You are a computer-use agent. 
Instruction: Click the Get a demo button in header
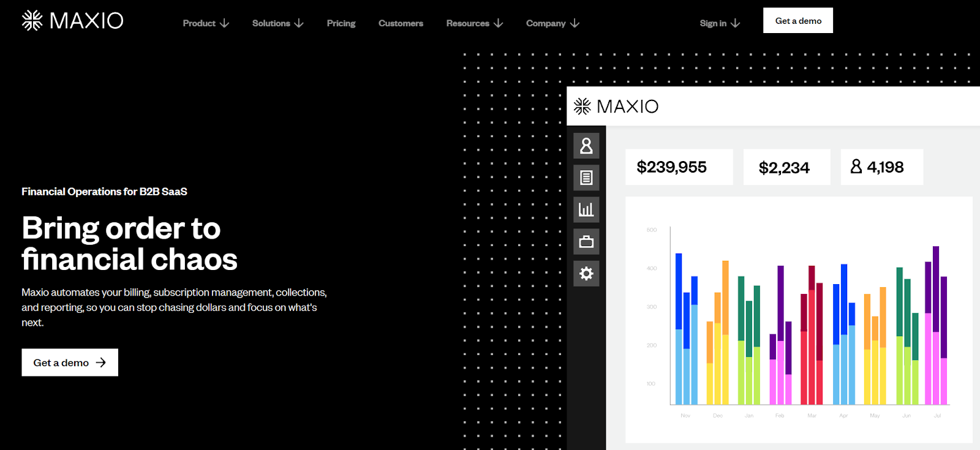pos(798,21)
